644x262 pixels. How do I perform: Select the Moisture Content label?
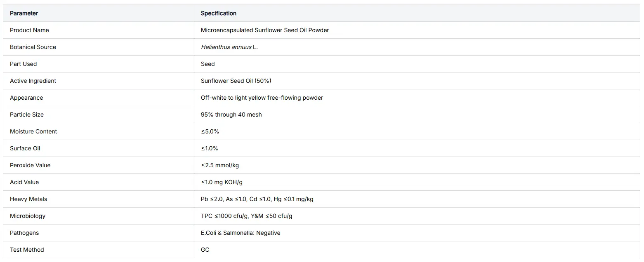(33, 131)
